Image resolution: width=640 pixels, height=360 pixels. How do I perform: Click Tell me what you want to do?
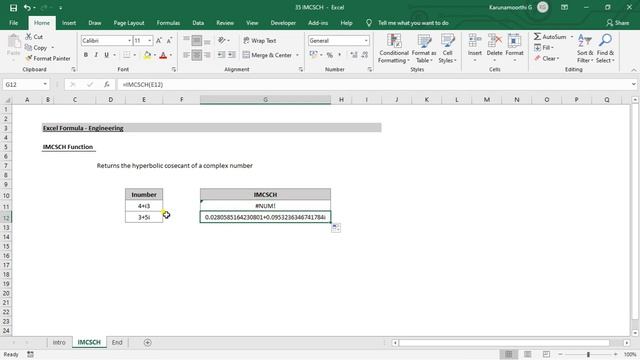pos(413,23)
